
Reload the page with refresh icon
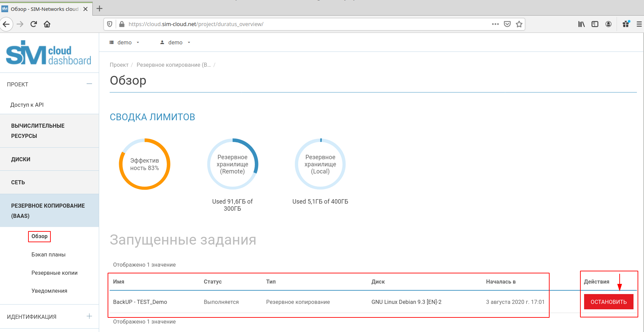pos(34,24)
